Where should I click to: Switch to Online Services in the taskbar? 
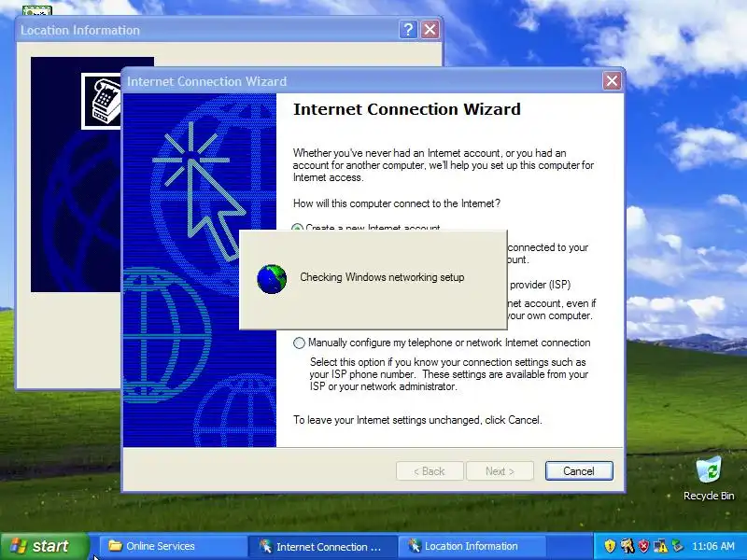coord(172,546)
